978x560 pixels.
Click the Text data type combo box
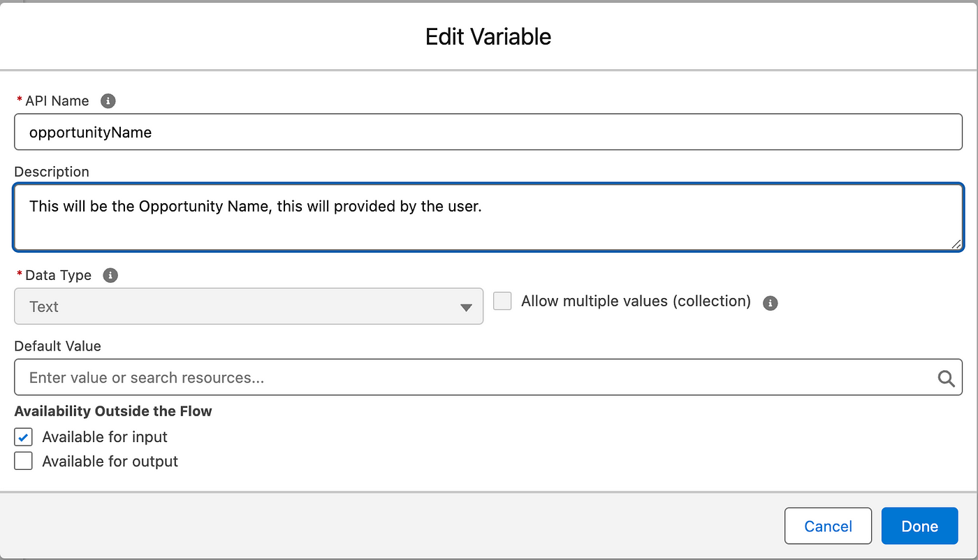[x=249, y=307]
